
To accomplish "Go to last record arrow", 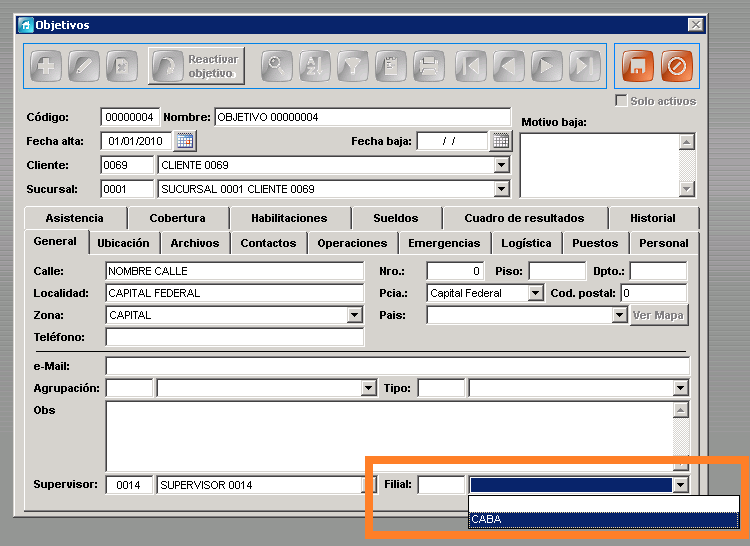I will point(585,66).
